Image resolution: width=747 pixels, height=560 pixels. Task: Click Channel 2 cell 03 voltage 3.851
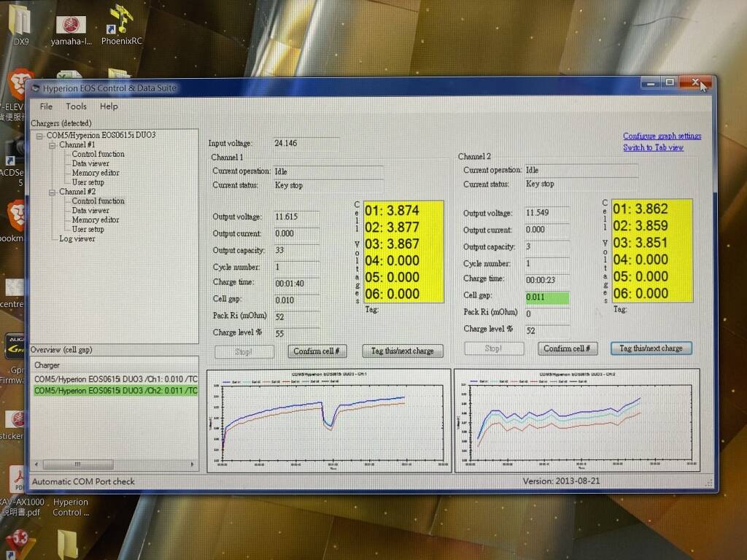[x=640, y=243]
